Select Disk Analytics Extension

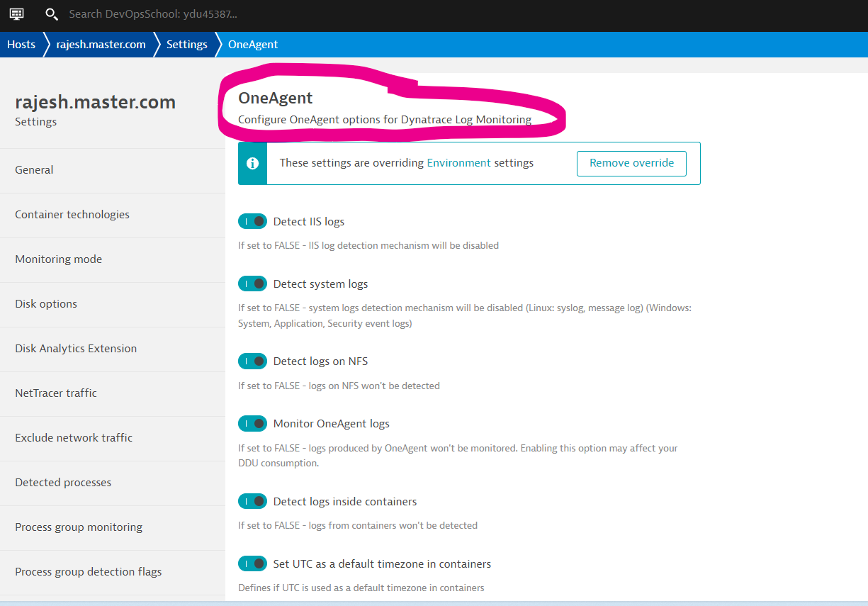click(113, 349)
